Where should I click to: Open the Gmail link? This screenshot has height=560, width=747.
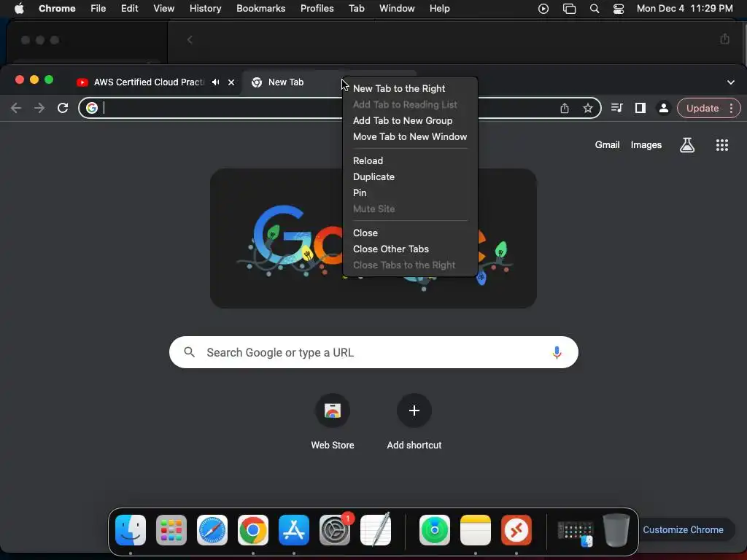pyautogui.click(x=607, y=145)
